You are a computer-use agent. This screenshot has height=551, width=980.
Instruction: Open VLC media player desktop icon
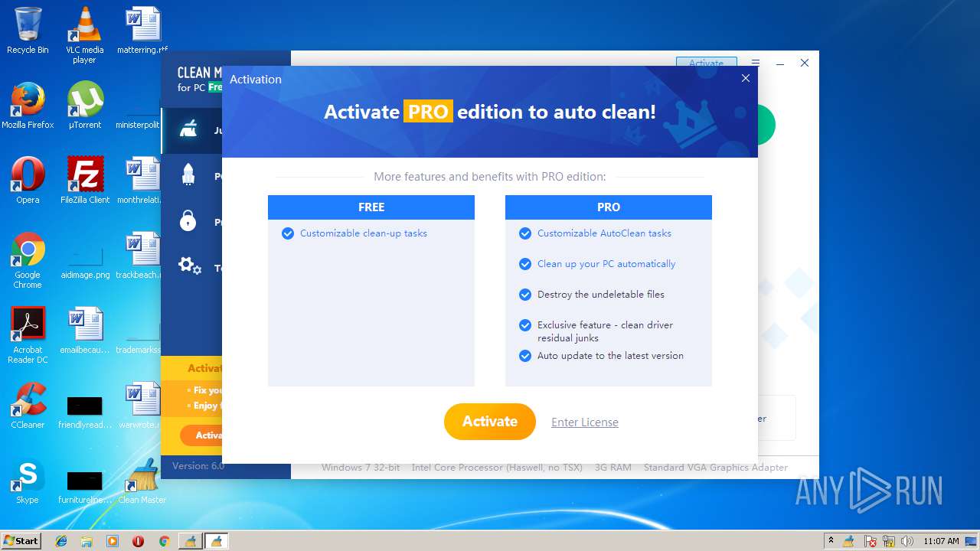click(84, 35)
